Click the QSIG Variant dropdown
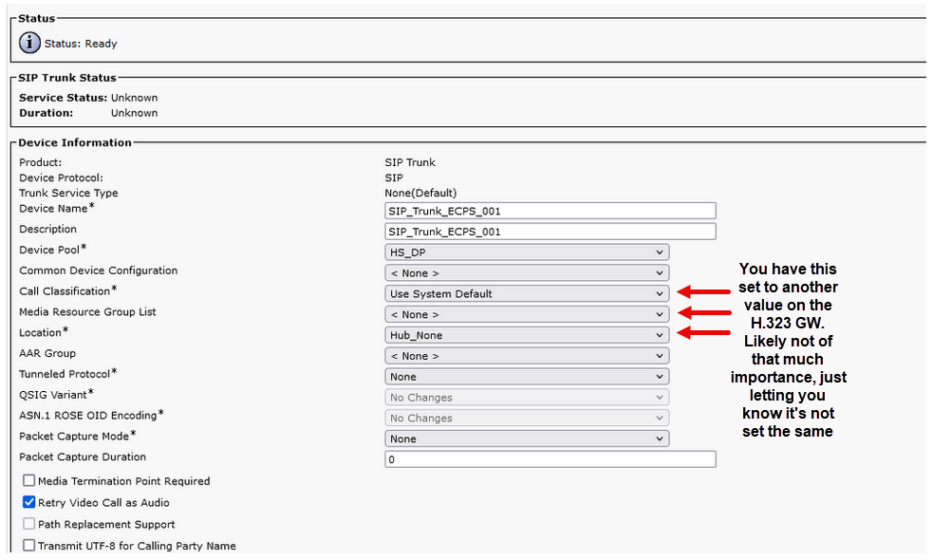 pyautogui.click(x=527, y=398)
